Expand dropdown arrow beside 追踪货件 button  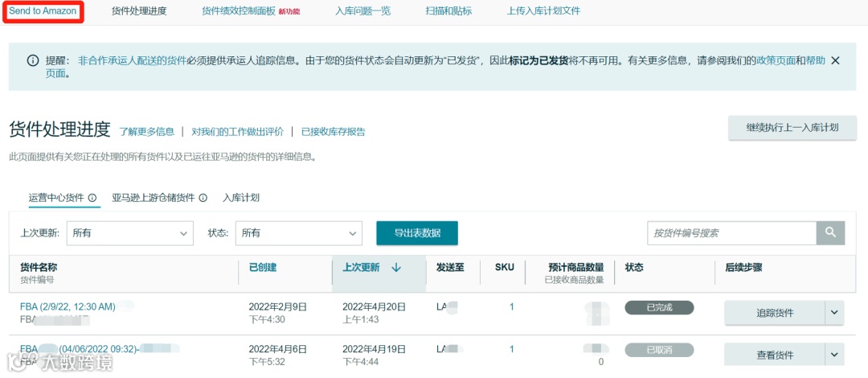click(835, 313)
